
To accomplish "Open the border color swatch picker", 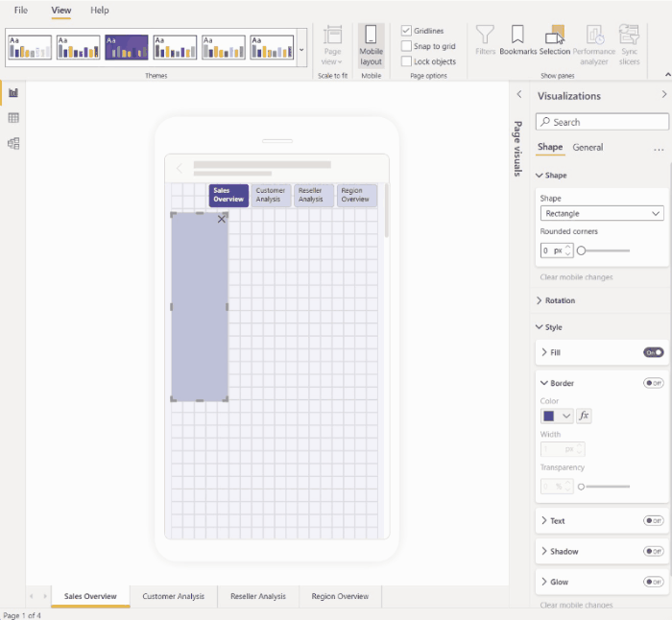I will pyautogui.click(x=557, y=416).
